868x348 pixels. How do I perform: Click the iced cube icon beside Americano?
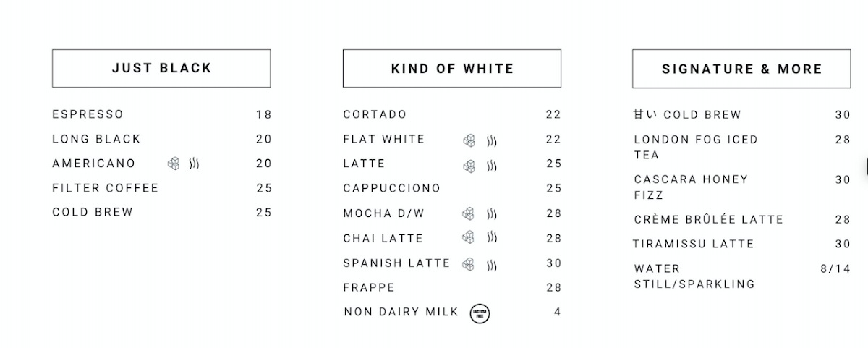pyautogui.click(x=174, y=164)
